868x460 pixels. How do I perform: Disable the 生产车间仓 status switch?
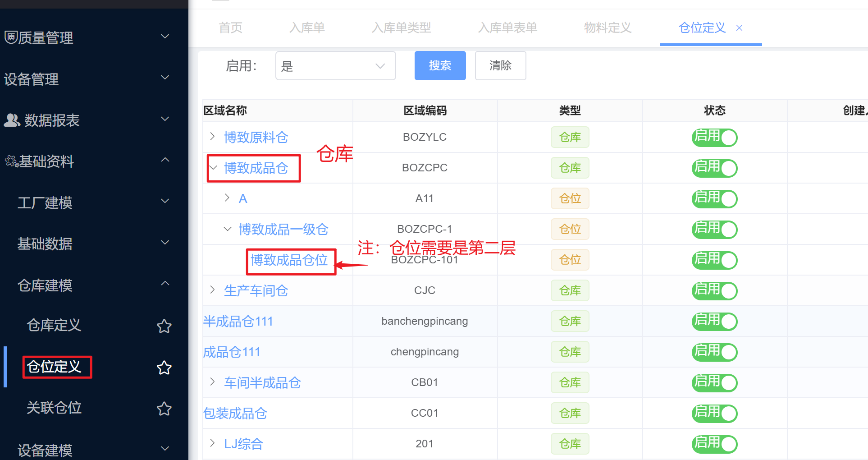tap(714, 291)
